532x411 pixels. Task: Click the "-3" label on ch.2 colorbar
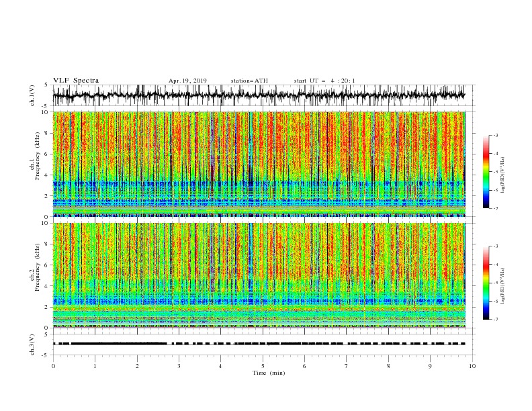coord(496,246)
